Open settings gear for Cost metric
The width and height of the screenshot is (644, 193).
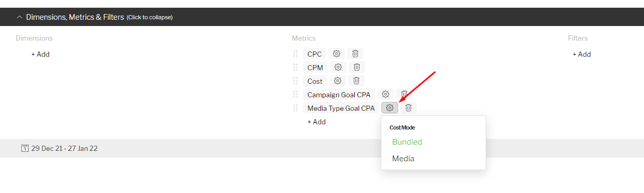click(338, 81)
